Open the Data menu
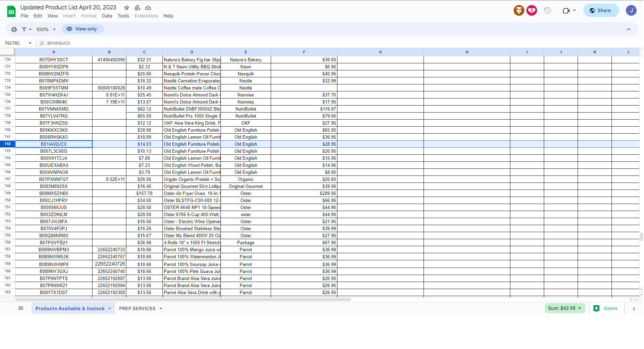The width and height of the screenshot is (644, 349). tap(107, 16)
